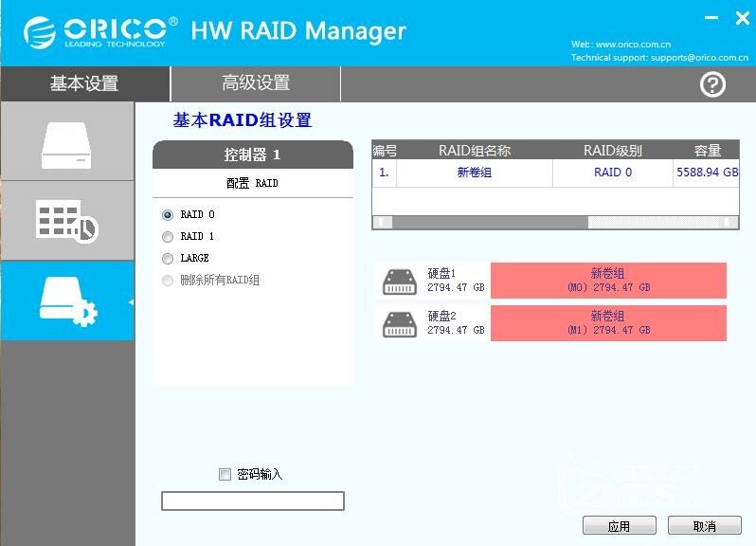This screenshot has width=756, height=546.
Task: Click the RAID table horizontal scrollbar thumb
Action: point(490,222)
